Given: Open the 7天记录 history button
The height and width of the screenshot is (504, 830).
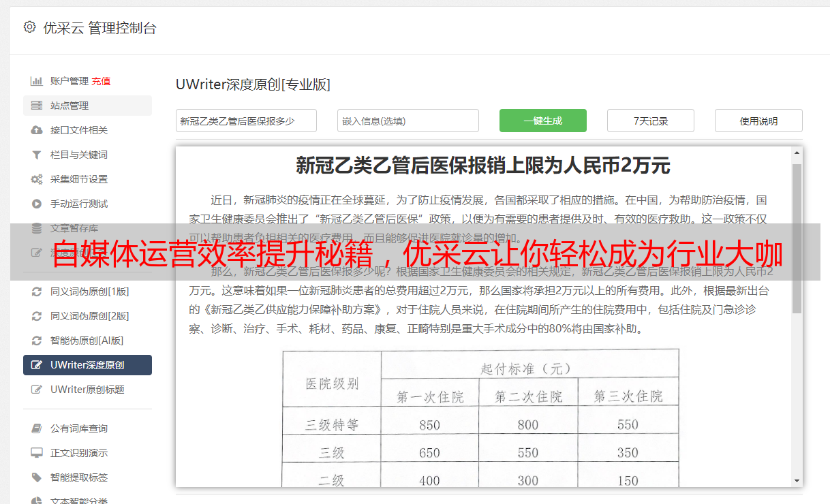Looking at the screenshot, I should point(650,121).
